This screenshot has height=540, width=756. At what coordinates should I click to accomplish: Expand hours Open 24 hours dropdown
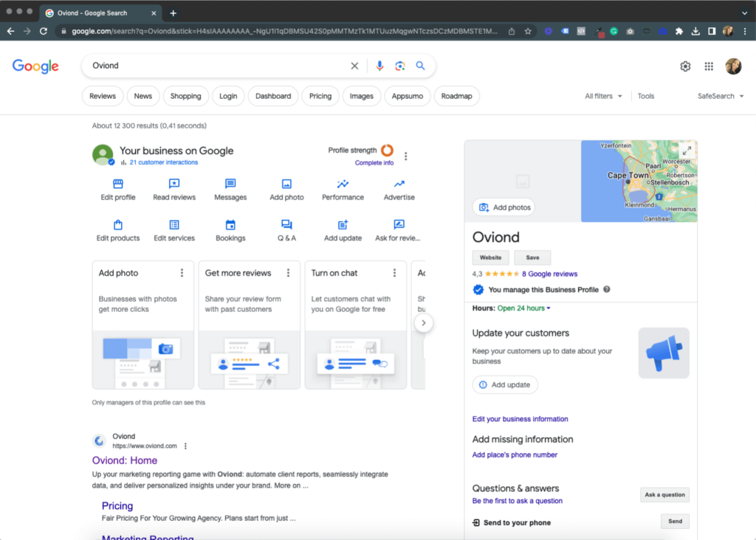pos(523,308)
